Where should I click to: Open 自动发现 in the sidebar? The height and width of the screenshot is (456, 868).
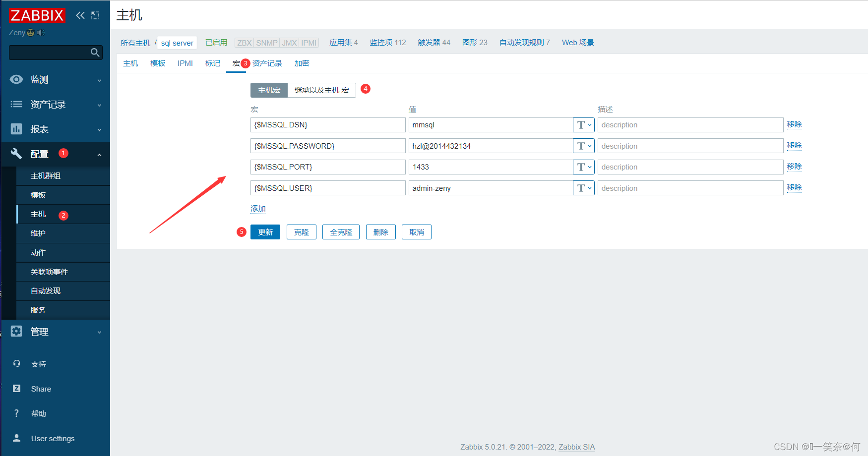pos(63,291)
